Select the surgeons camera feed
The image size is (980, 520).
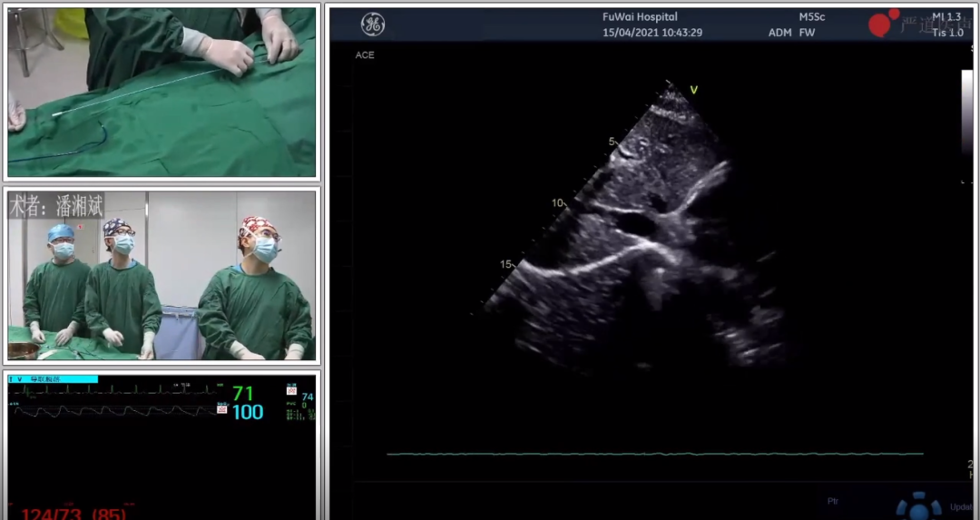coord(162,276)
